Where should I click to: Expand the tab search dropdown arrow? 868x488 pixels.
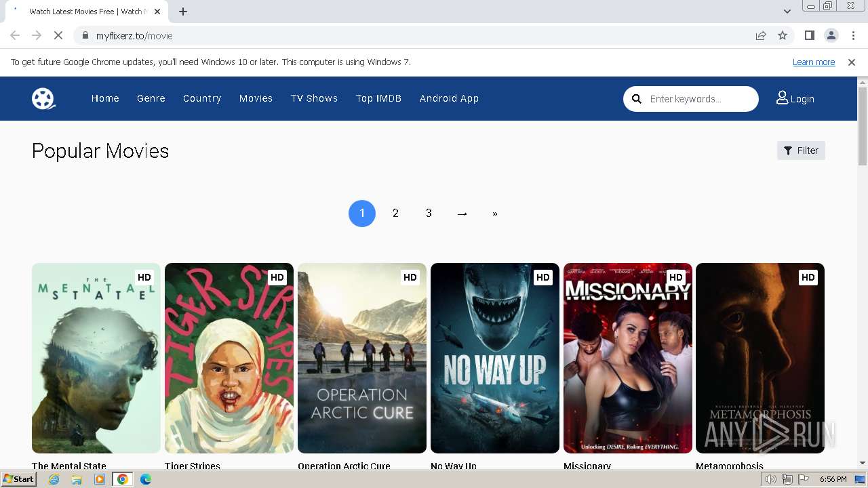point(787,12)
